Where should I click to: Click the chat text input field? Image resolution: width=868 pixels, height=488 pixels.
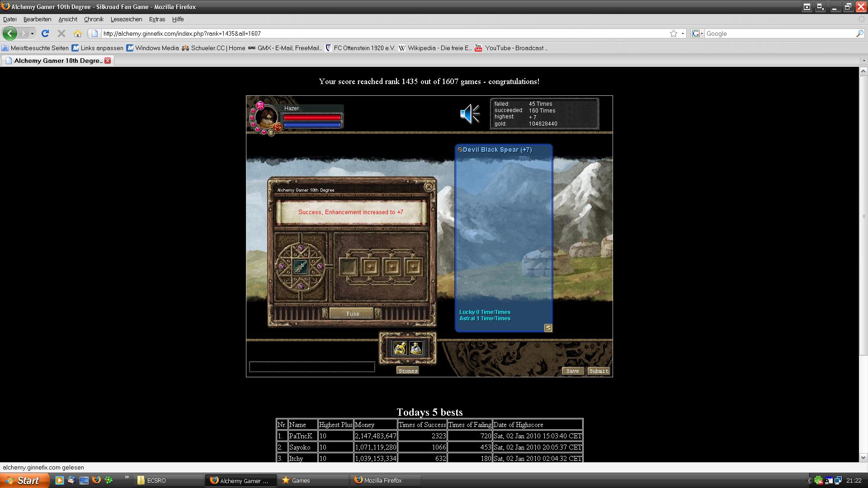[312, 367]
